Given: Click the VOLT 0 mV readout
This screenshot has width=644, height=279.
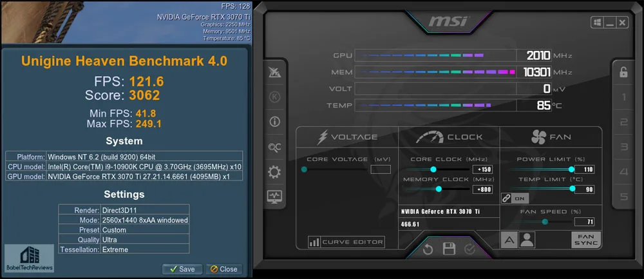Looking at the screenshot, I should click(546, 89).
